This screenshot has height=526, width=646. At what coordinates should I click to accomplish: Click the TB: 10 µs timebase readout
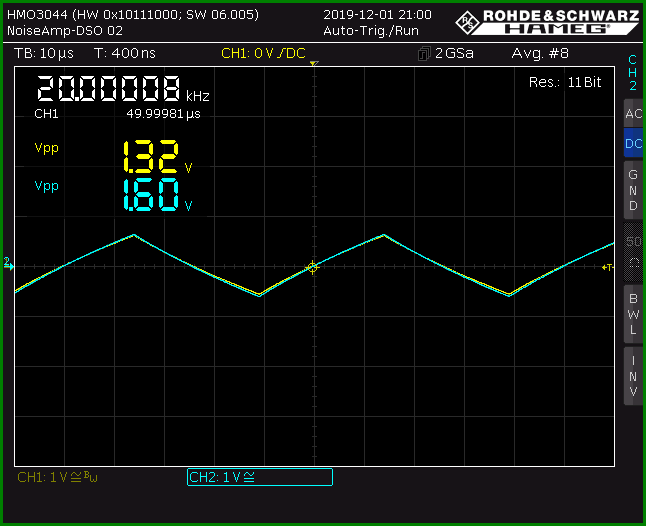pos(44,54)
